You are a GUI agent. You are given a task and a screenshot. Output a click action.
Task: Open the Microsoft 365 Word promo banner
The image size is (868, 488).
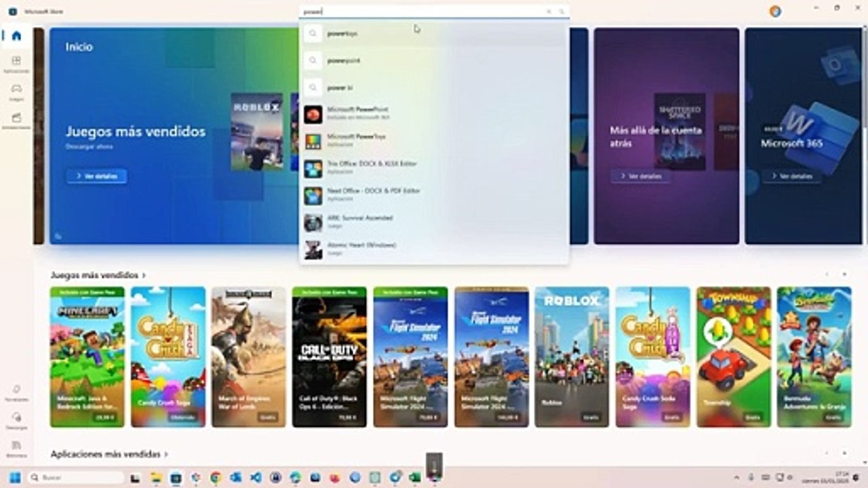pyautogui.click(x=804, y=136)
